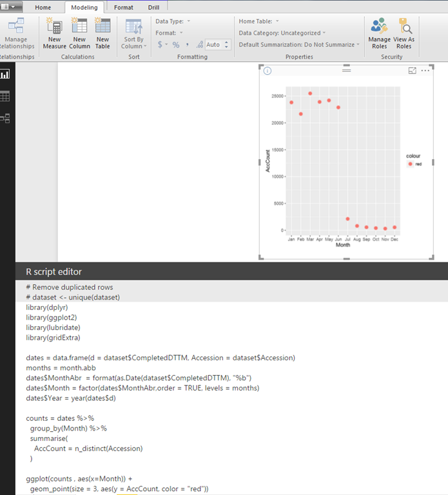Open Manage Relationships
448x495 pixels.
pyautogui.click(x=15, y=26)
